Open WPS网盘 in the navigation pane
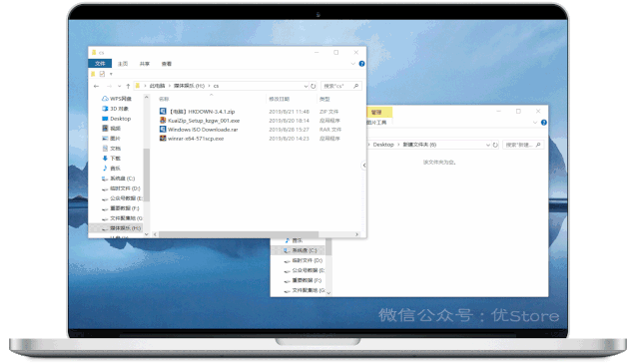639x364 pixels. (x=117, y=99)
